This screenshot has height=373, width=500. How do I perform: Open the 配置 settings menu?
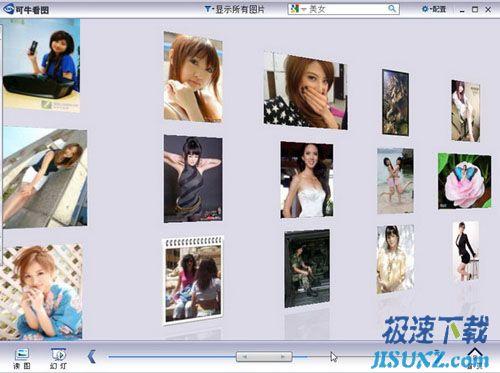click(x=434, y=9)
